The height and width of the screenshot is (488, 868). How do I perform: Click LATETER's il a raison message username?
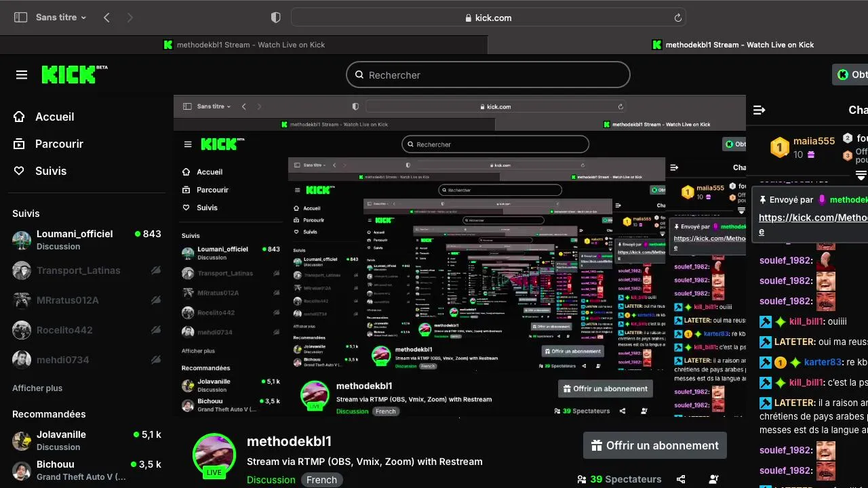tap(794, 403)
